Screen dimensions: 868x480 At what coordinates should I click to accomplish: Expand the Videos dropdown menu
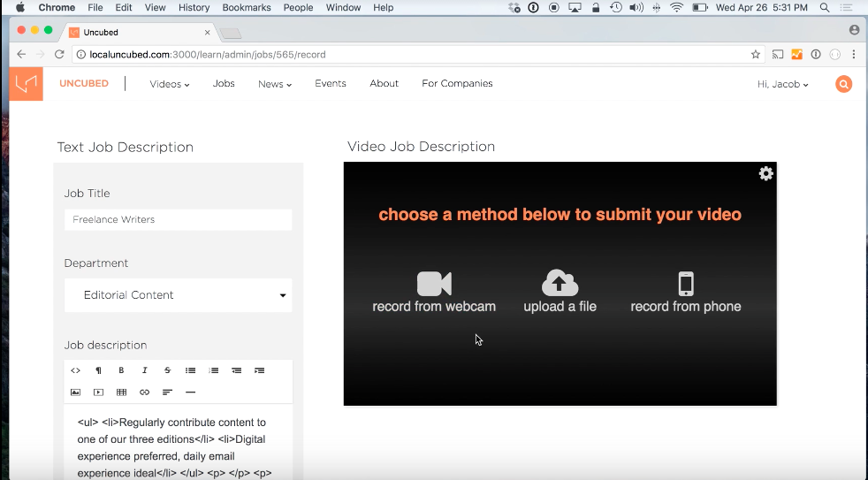(170, 84)
